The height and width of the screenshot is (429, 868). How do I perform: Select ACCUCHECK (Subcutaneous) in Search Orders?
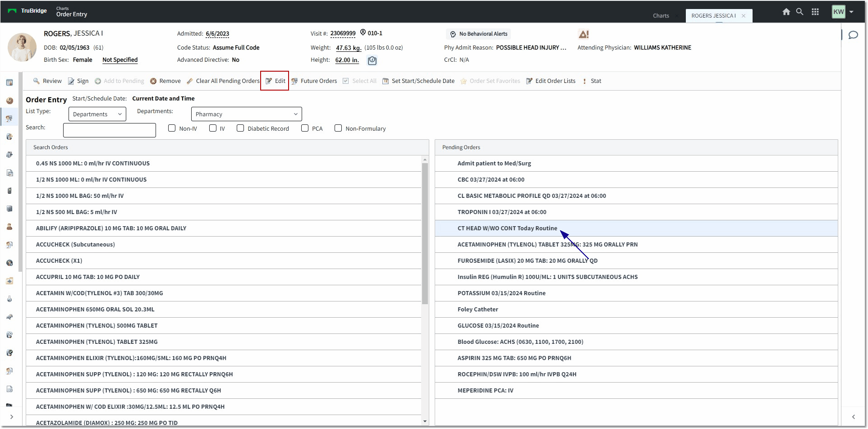pyautogui.click(x=224, y=245)
